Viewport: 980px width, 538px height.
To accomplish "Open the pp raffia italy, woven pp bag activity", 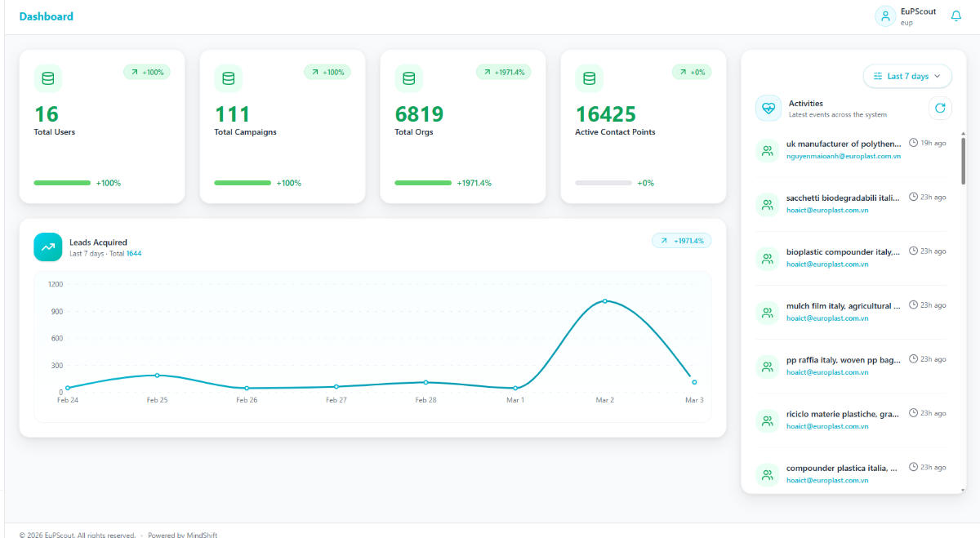I will (843, 360).
